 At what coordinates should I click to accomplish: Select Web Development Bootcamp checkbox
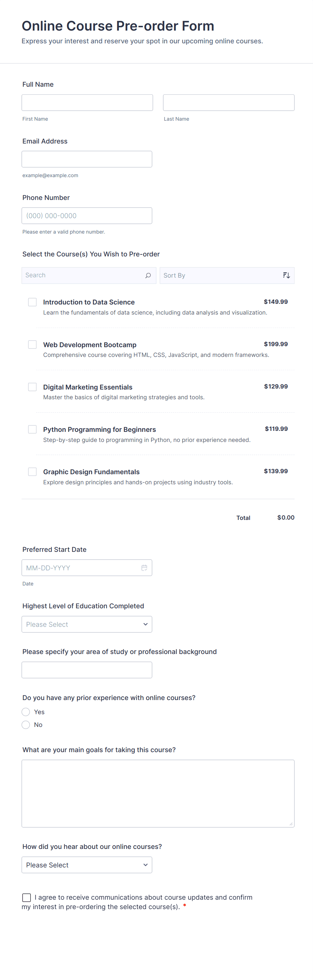32,345
